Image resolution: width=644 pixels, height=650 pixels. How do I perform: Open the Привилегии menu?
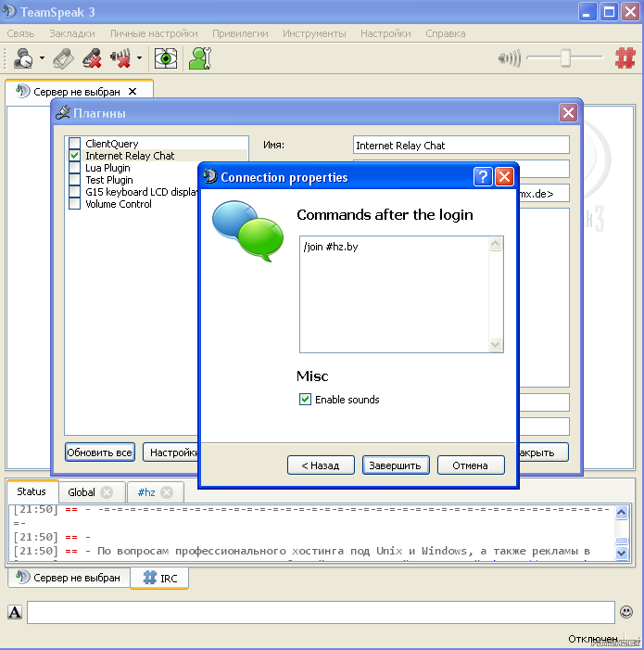click(x=240, y=33)
